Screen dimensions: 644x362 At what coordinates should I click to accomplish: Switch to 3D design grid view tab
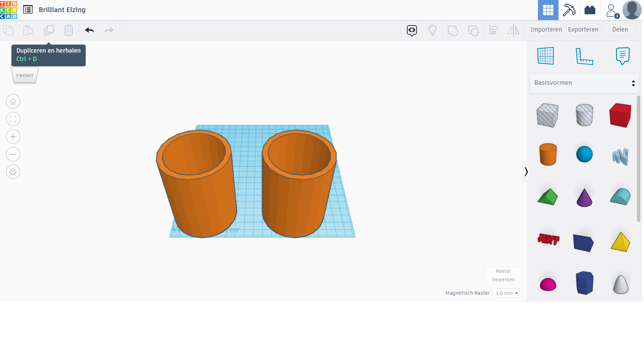[548, 10]
